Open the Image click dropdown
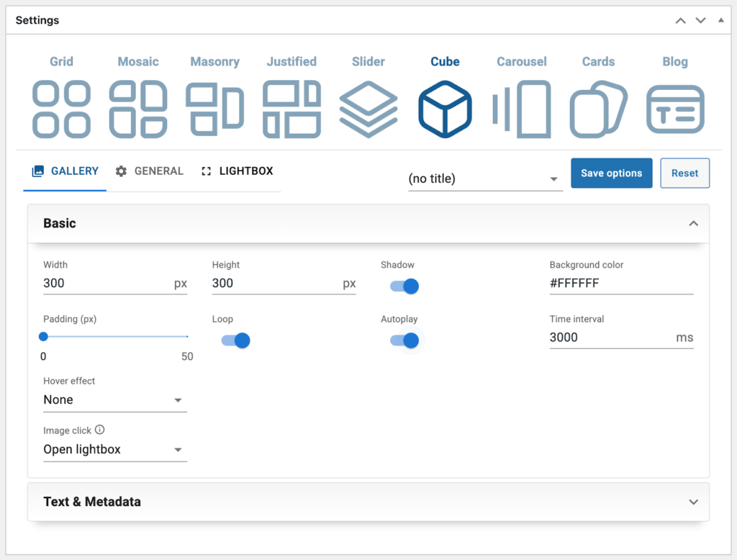Screen dimensions: 737x560 (x=115, y=450)
